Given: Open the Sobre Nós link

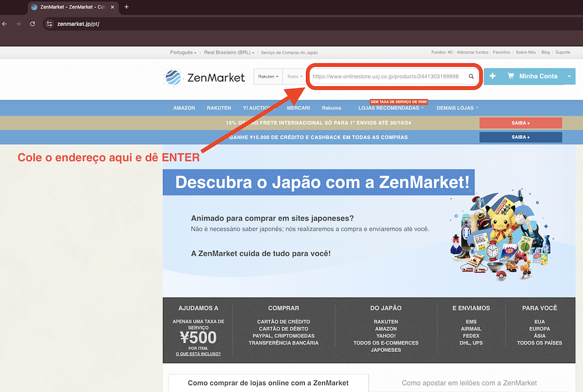Looking at the screenshot, I should pos(526,52).
